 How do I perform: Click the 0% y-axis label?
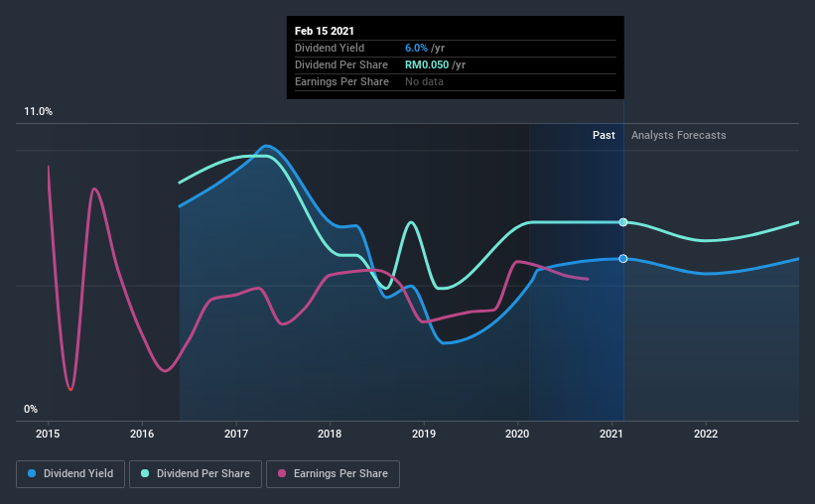point(31,410)
